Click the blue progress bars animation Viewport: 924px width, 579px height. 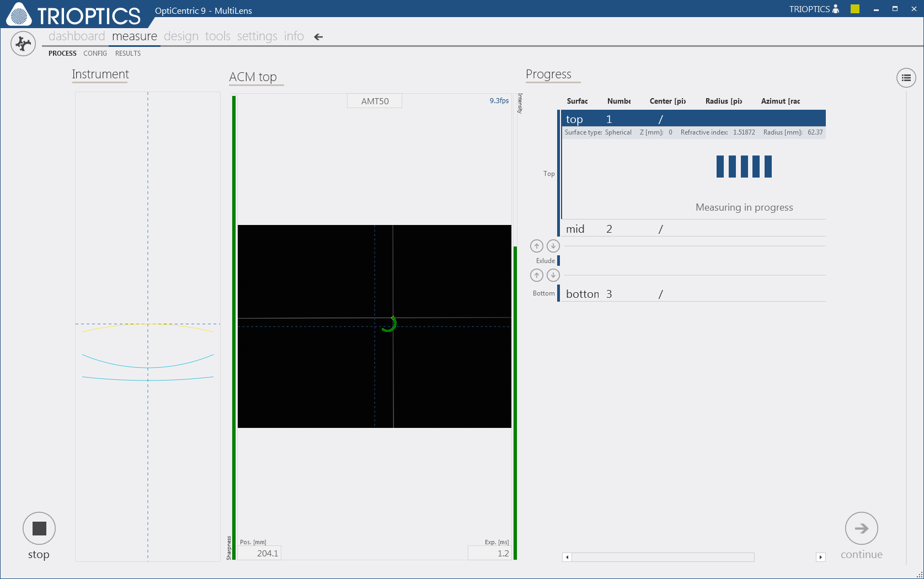tap(744, 167)
